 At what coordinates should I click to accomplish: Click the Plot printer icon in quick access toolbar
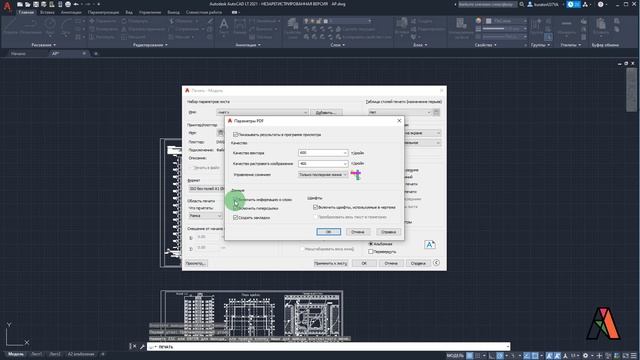pos(68,4)
